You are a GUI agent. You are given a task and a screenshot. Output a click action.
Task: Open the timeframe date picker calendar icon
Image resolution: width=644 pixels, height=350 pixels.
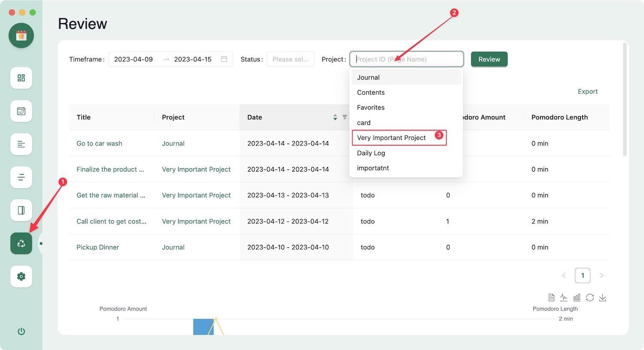point(224,59)
